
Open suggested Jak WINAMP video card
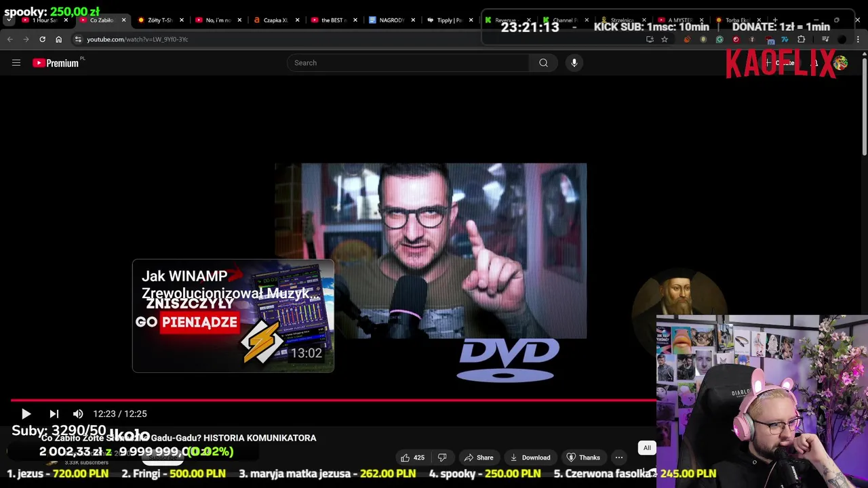(x=233, y=316)
